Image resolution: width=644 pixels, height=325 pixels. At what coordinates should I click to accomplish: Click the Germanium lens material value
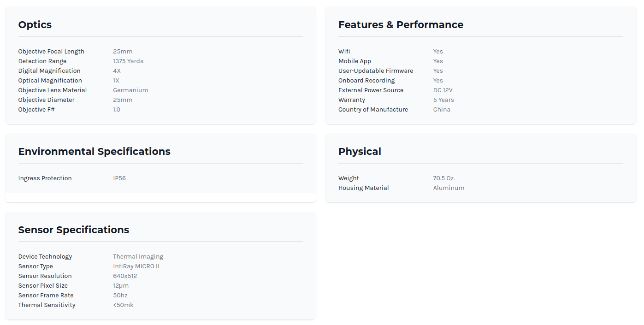coord(130,90)
